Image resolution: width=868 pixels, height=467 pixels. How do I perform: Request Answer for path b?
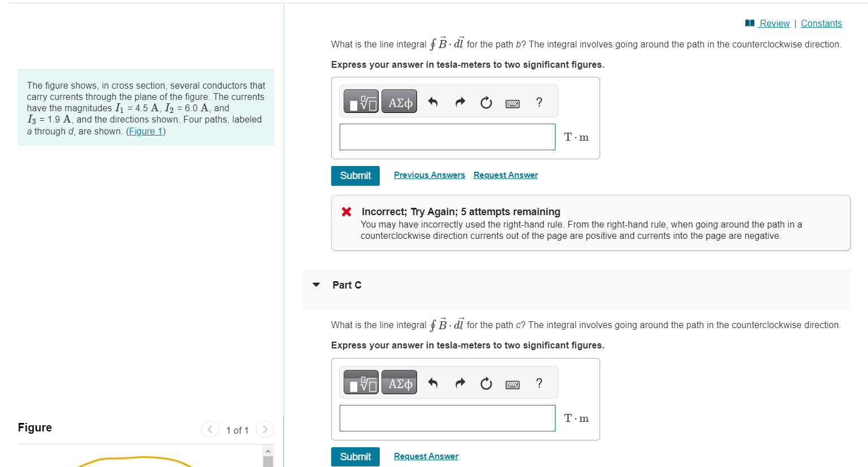pyautogui.click(x=506, y=175)
